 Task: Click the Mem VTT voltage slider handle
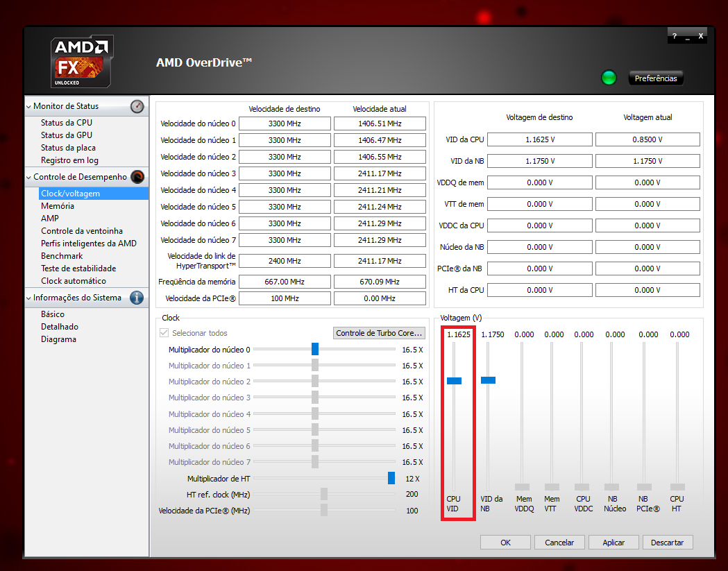click(x=552, y=487)
